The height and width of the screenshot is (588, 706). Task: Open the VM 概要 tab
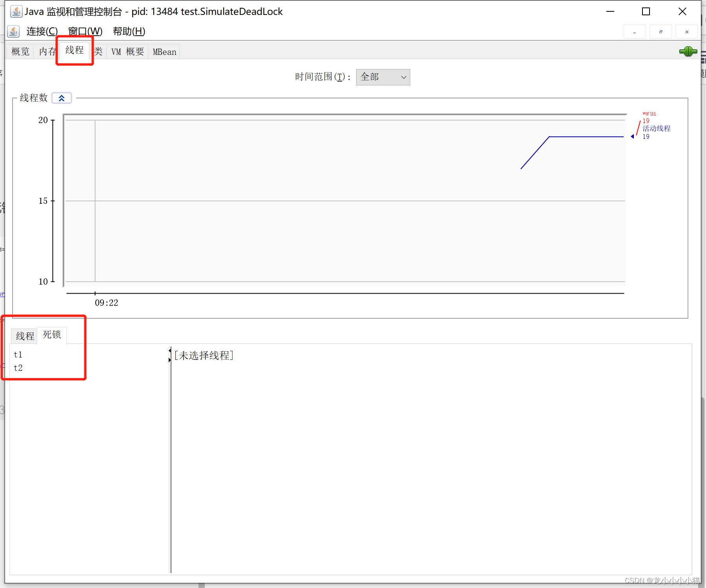(127, 52)
